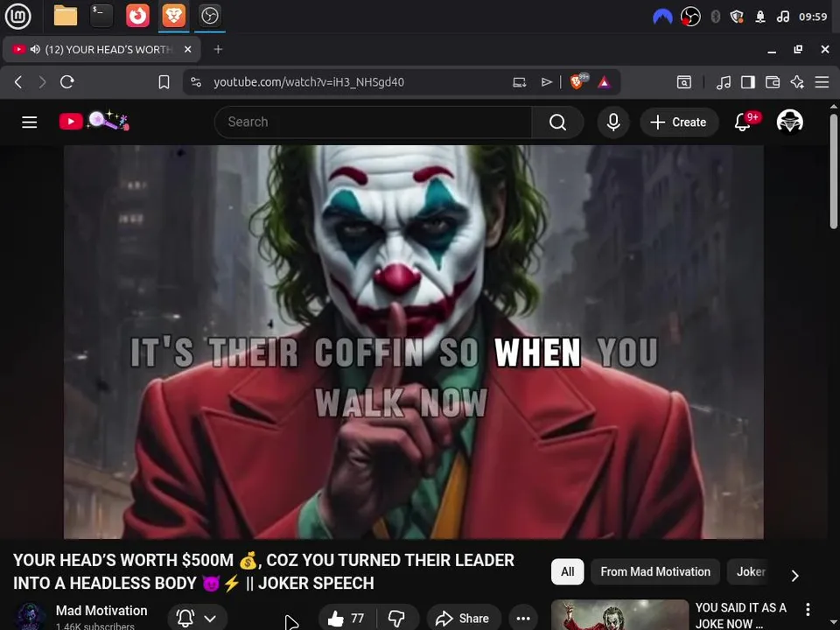This screenshot has height=630, width=840.
Task: Open the terminal from the panel
Action: (101, 16)
